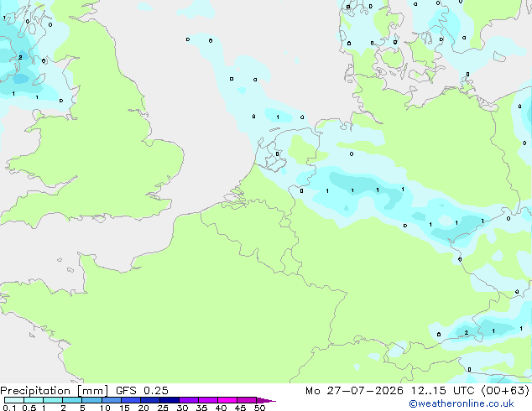Pick the 5–10 mm legend swatch

91,400
